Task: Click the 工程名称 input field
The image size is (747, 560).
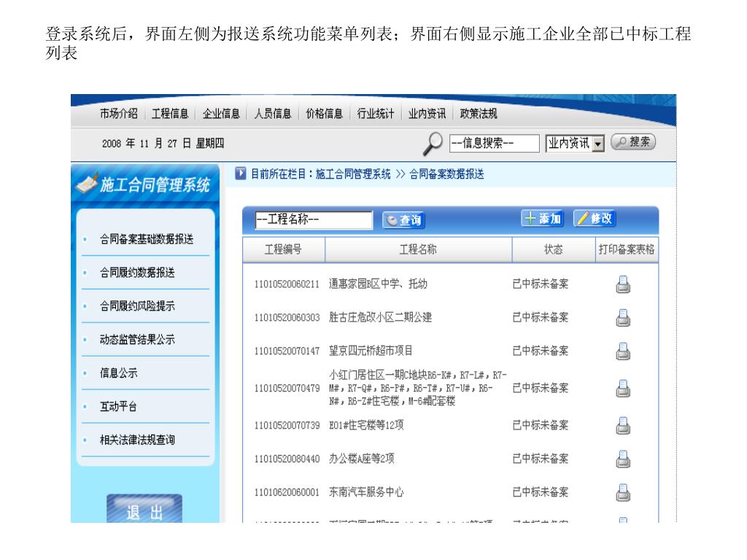Action: (314, 220)
